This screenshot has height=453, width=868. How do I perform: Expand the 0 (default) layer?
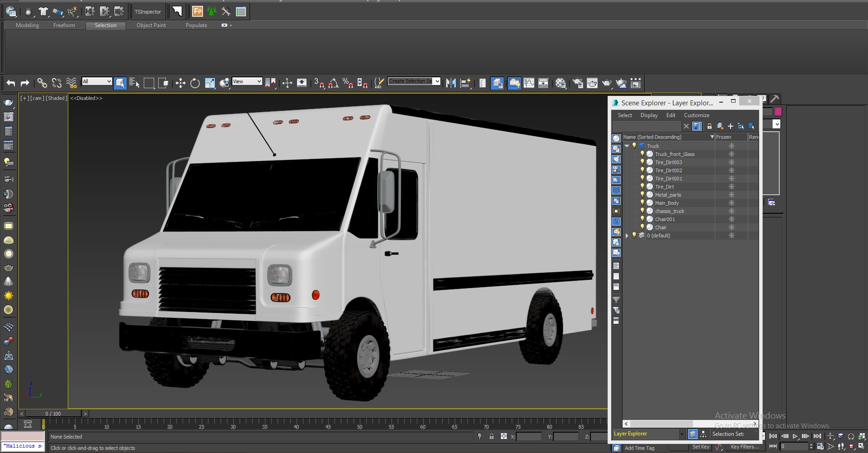coord(627,236)
